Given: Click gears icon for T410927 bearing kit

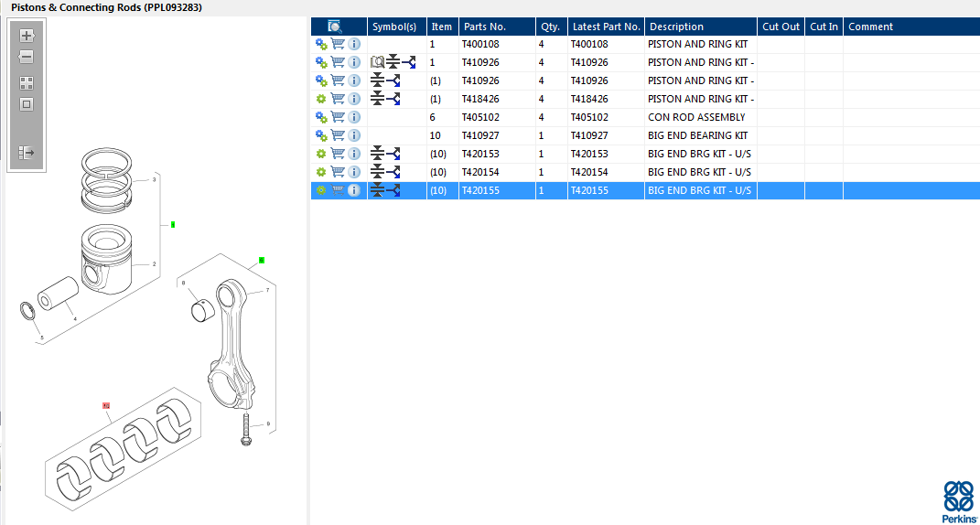Looking at the screenshot, I should coord(321,135).
